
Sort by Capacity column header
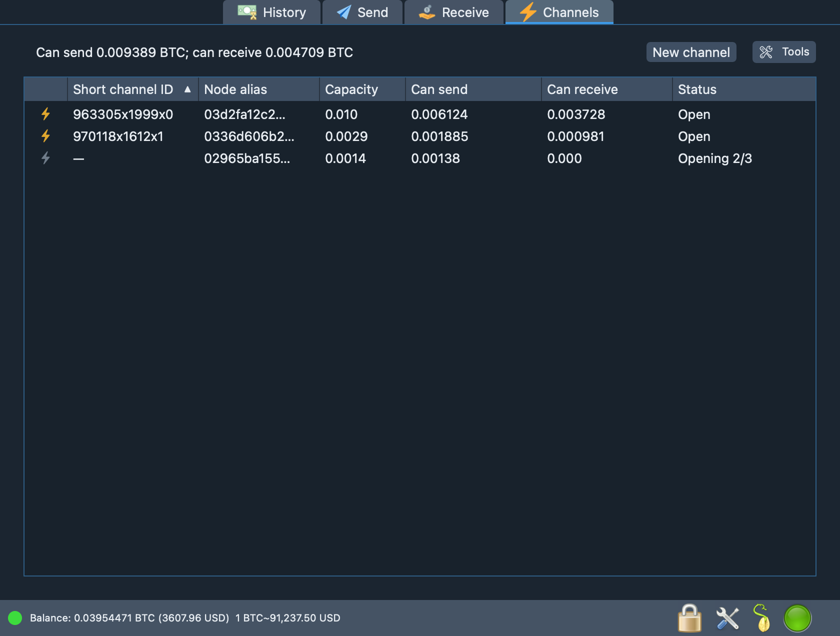click(x=362, y=89)
